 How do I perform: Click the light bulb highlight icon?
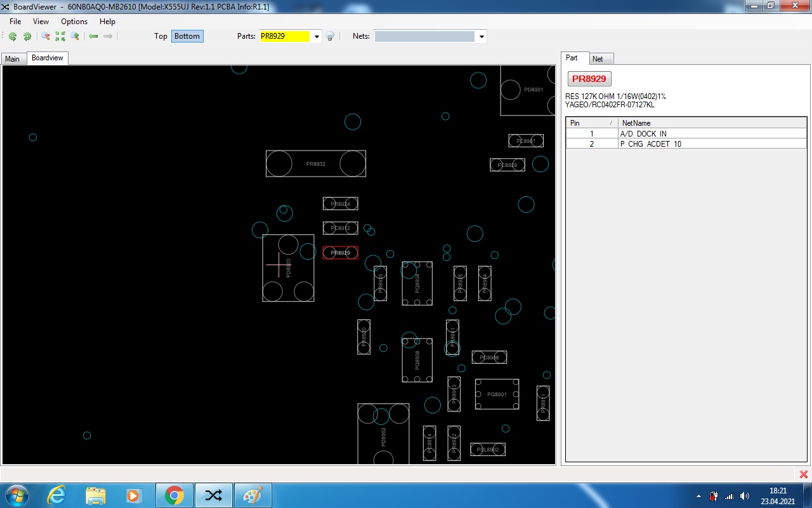tap(330, 36)
